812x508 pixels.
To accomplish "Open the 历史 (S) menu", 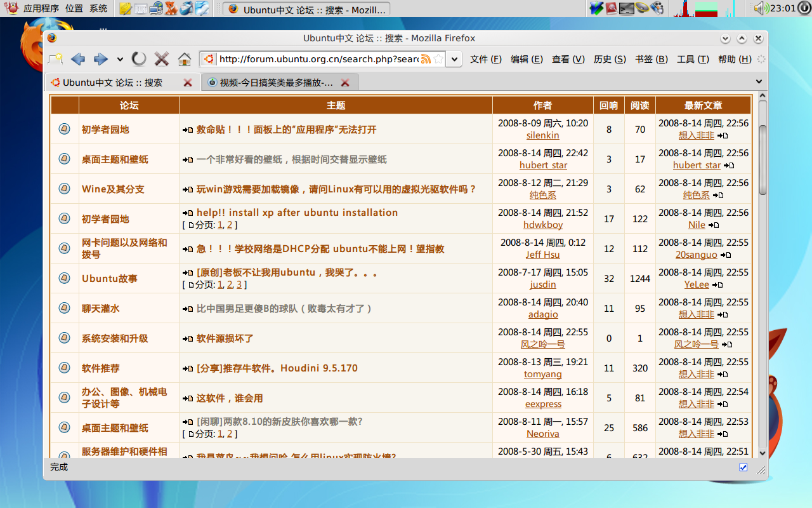I will (610, 59).
